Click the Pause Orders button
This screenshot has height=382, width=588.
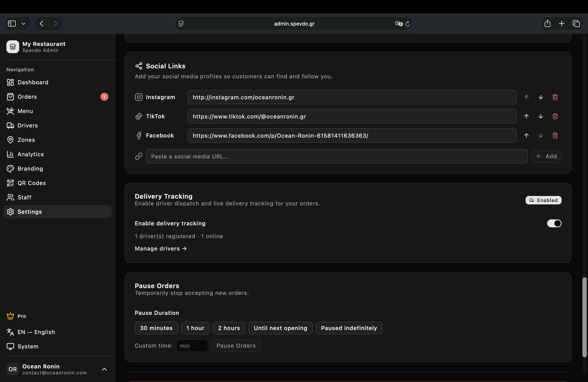click(x=236, y=346)
